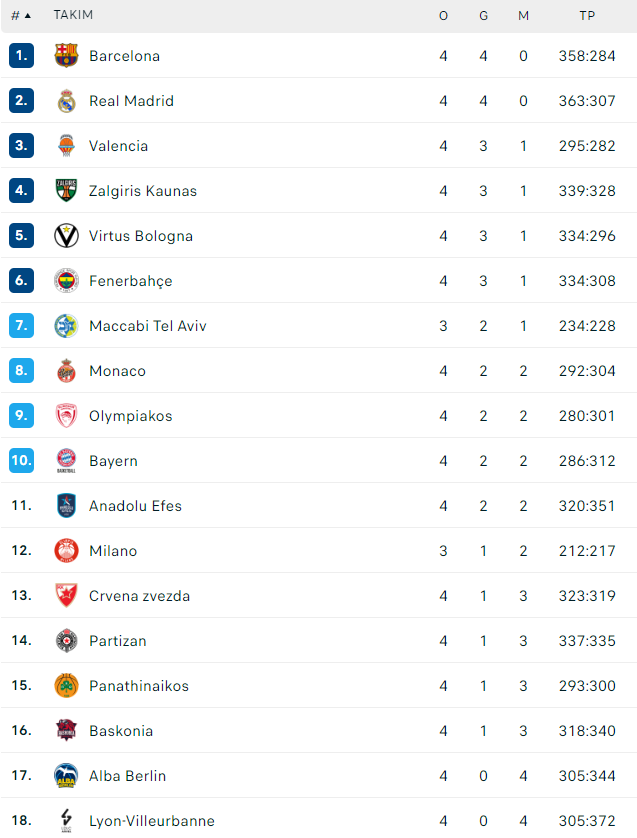Screen dimensions: 637x838
Task: Sort table by TP column header
Action: pyautogui.click(x=587, y=15)
